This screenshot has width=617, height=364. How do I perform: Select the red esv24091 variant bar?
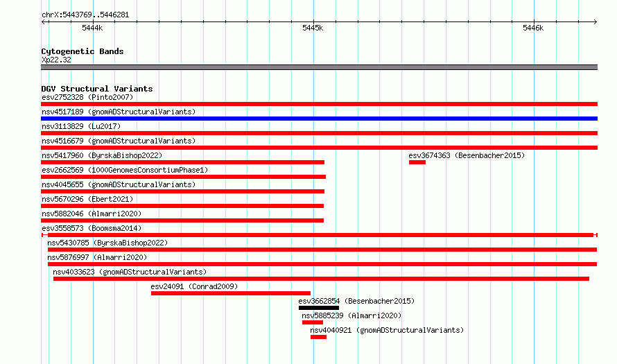pyautogui.click(x=231, y=293)
